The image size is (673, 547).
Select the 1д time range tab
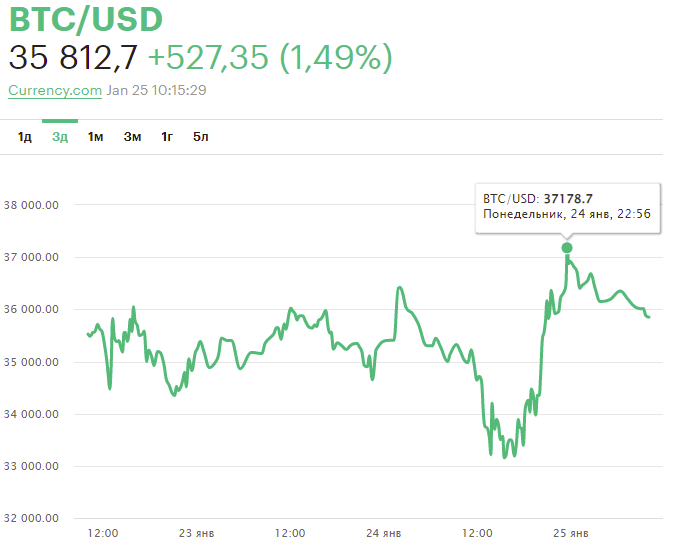[25, 137]
